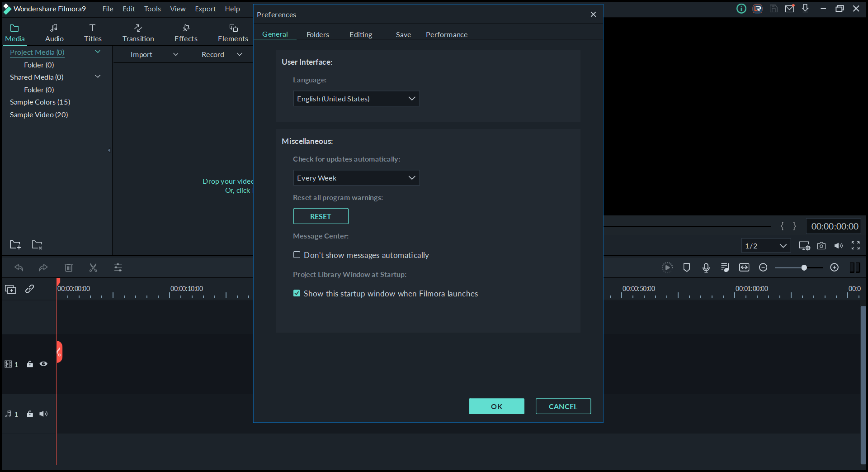Select Sample Colors (15)
This screenshot has width=868, height=472.
[x=40, y=102]
